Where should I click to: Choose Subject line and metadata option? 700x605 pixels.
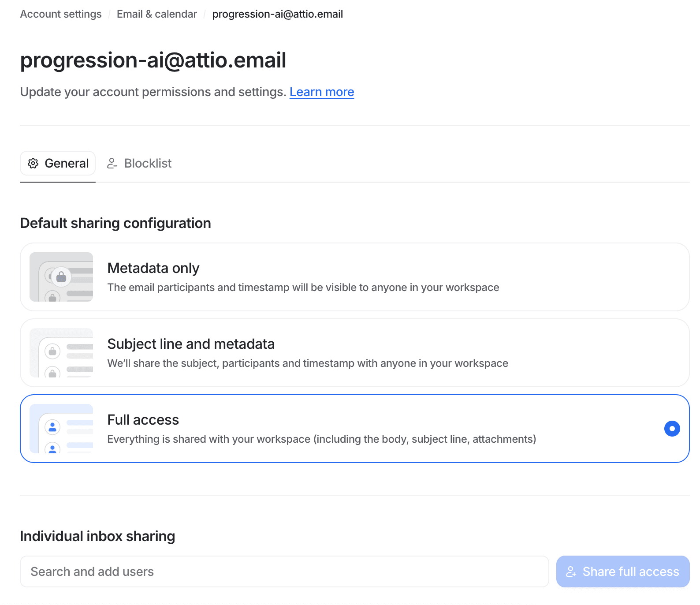tap(355, 353)
